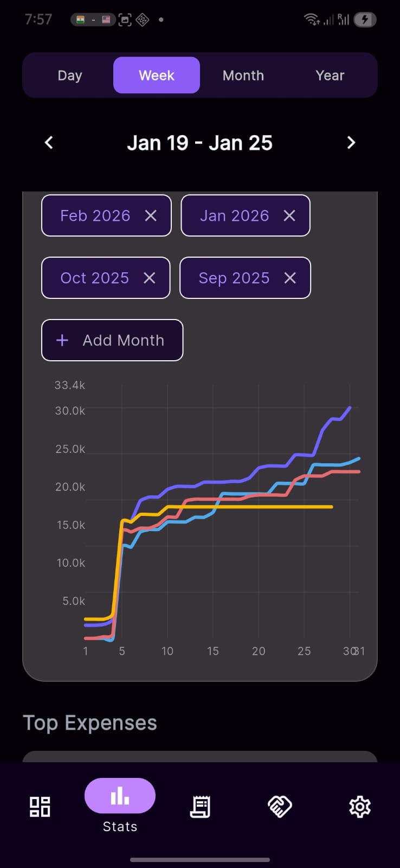Open the Stats bar chart tab
This screenshot has width=400, height=868.
(120, 796)
